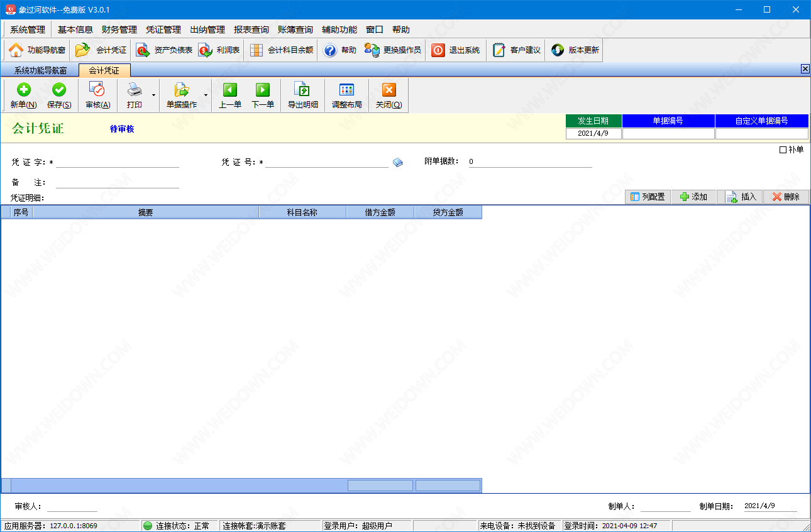
Task: Open the 财务管理 menu
Action: 119,30
